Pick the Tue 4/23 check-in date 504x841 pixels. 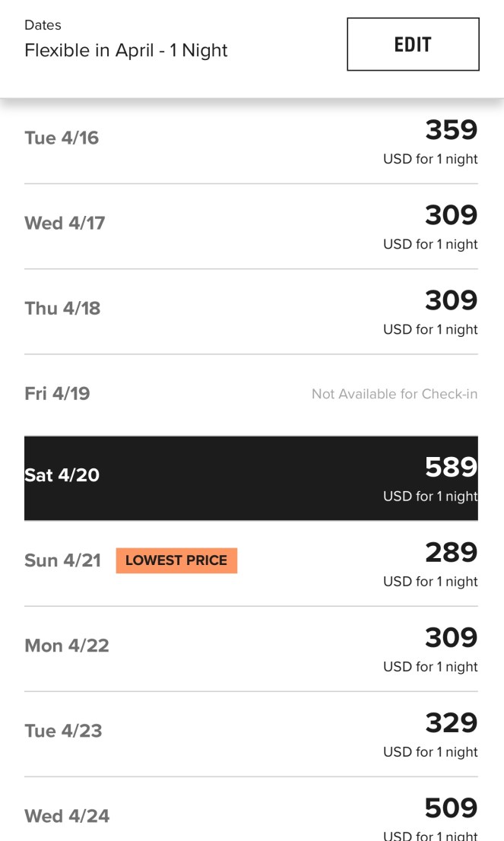[x=63, y=732]
